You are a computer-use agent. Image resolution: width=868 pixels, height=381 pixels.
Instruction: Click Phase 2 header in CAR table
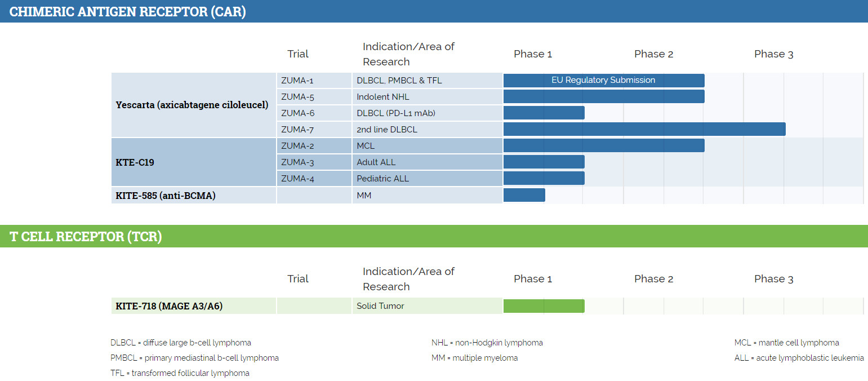click(653, 54)
